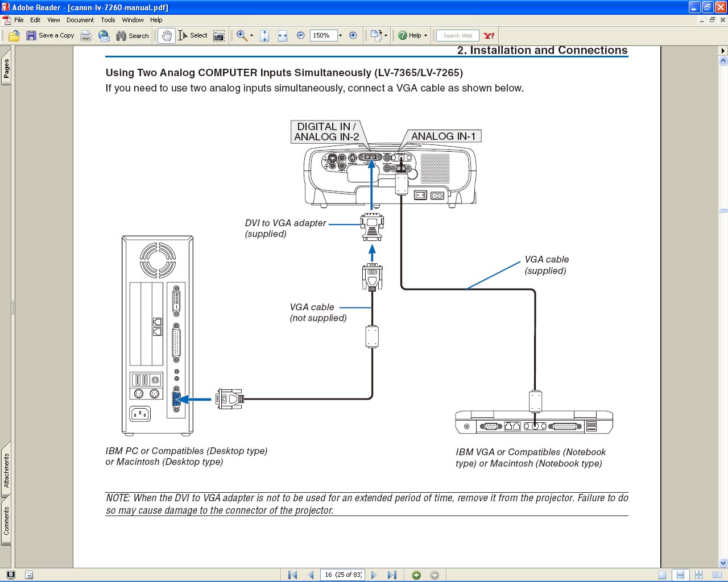Viewport: 728px width, 582px height.
Task: Open the Attachments side tab
Action: 6,471
